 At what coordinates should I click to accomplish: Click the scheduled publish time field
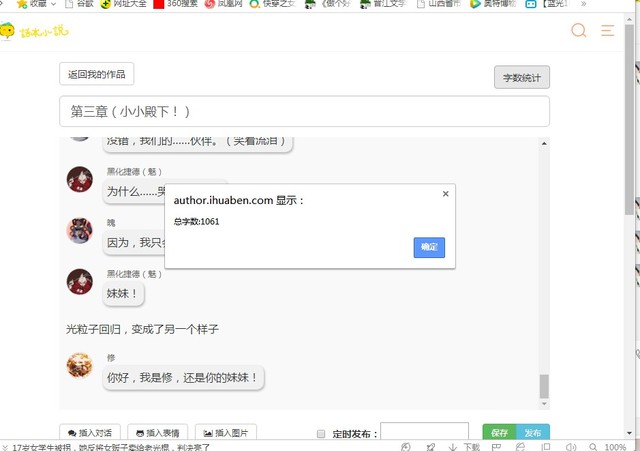[425, 434]
